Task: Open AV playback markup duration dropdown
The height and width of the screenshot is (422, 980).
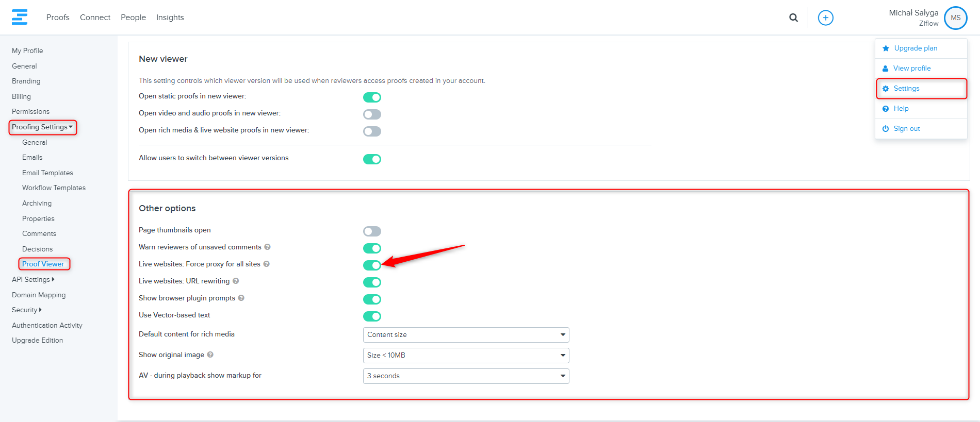Action: [466, 376]
